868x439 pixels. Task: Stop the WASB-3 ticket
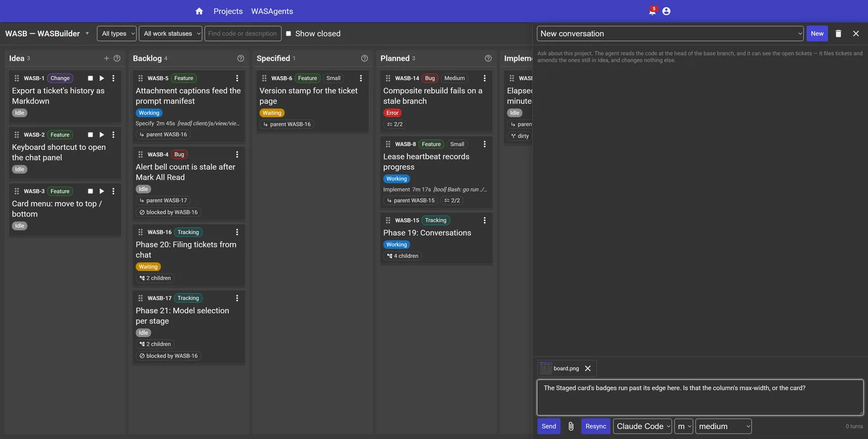[x=91, y=191]
